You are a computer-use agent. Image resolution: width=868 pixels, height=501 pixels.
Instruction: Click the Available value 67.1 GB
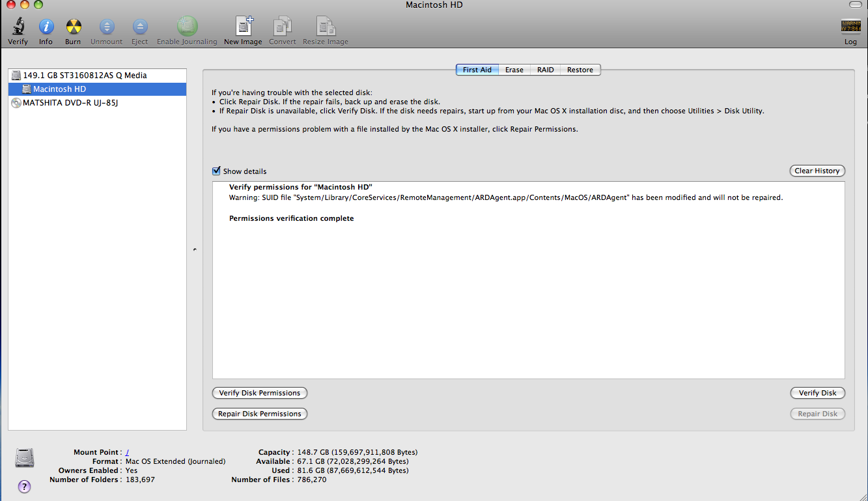(353, 461)
